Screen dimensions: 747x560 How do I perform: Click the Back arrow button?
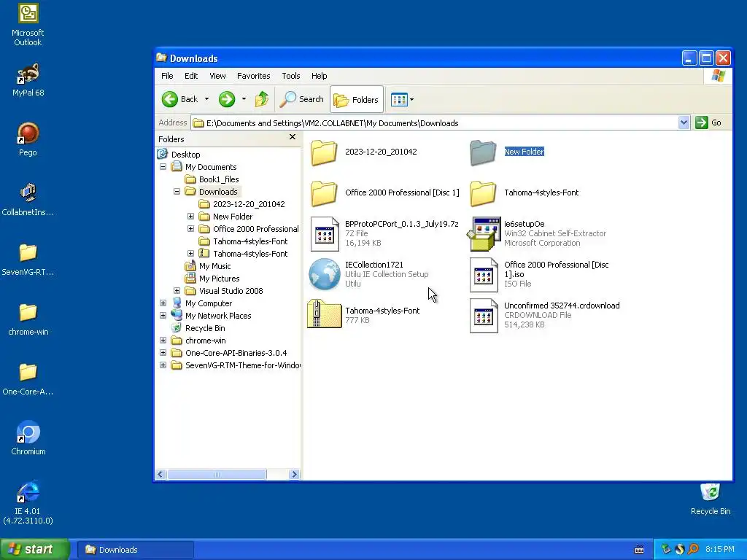point(179,99)
